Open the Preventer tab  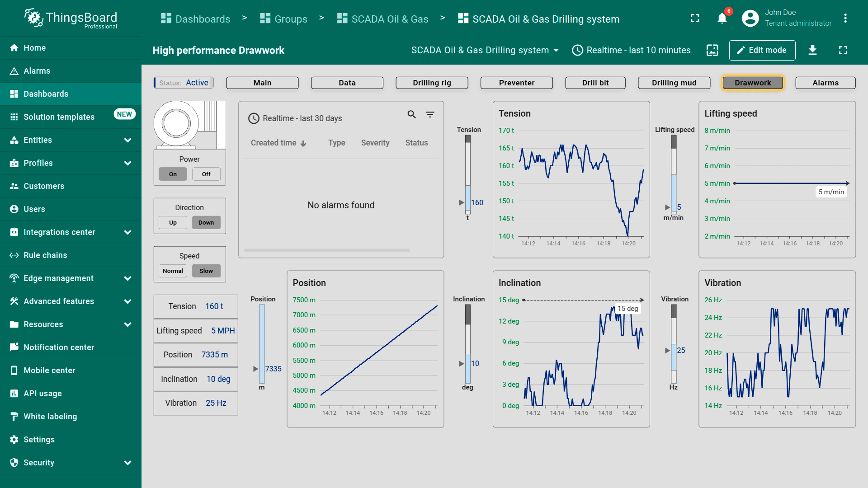pos(516,83)
